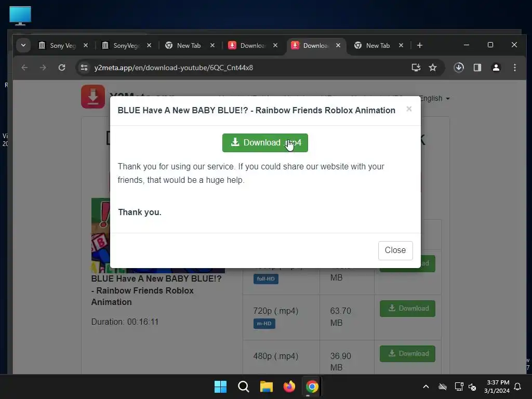Open Chrome downloads icon
The image size is (532, 399).
(459, 68)
